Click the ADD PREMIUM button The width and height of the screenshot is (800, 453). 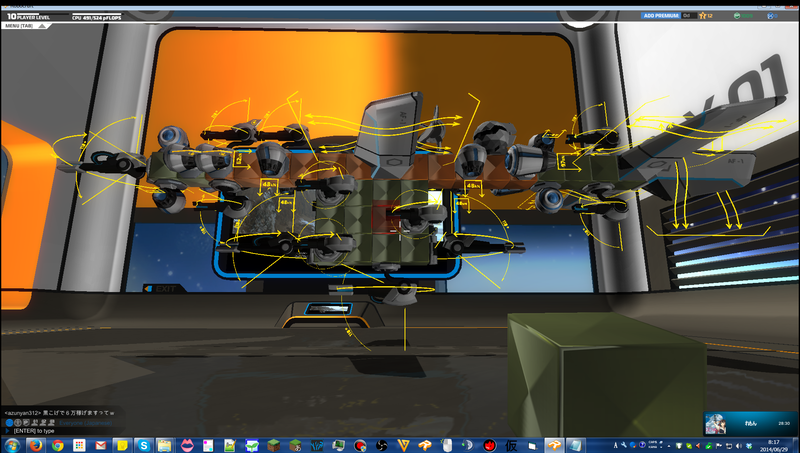click(661, 16)
